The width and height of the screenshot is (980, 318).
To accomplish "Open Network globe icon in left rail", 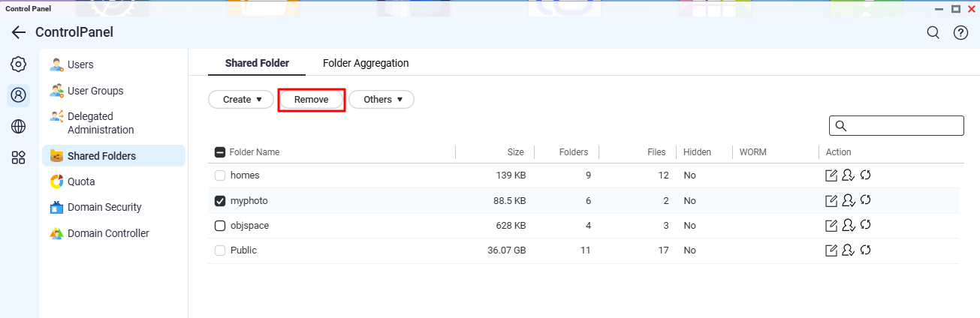I will 19,126.
